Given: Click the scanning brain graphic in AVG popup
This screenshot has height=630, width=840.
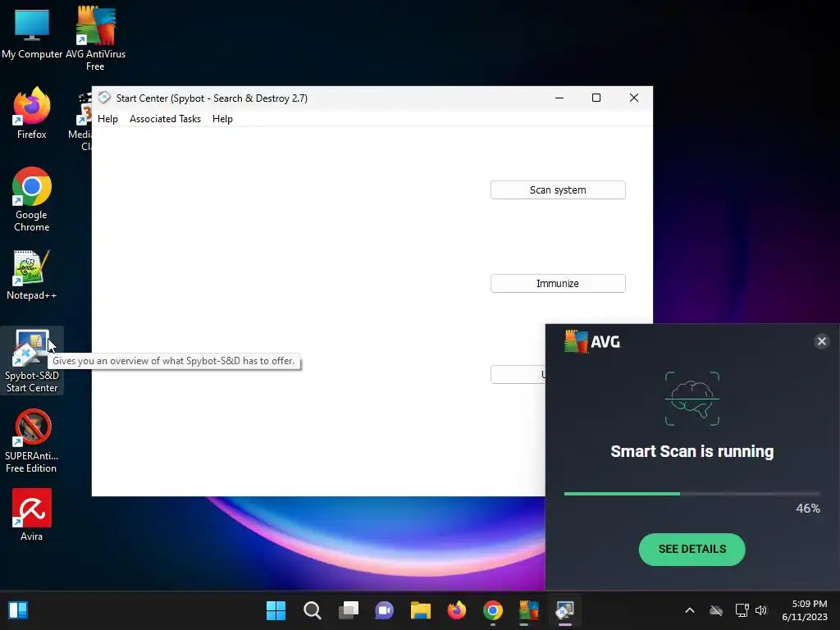Looking at the screenshot, I should click(x=692, y=399).
